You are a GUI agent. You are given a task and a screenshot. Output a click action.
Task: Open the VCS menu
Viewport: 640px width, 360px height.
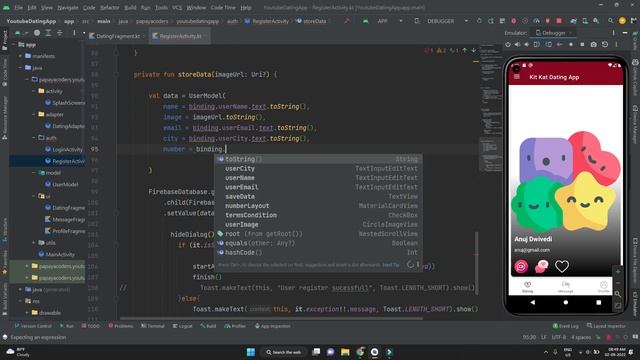177,7
